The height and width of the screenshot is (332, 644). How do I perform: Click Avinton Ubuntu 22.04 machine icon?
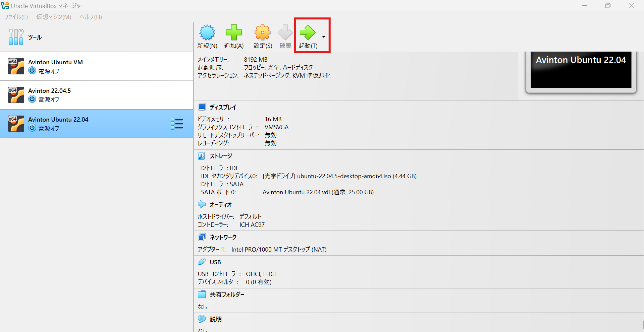click(16, 124)
